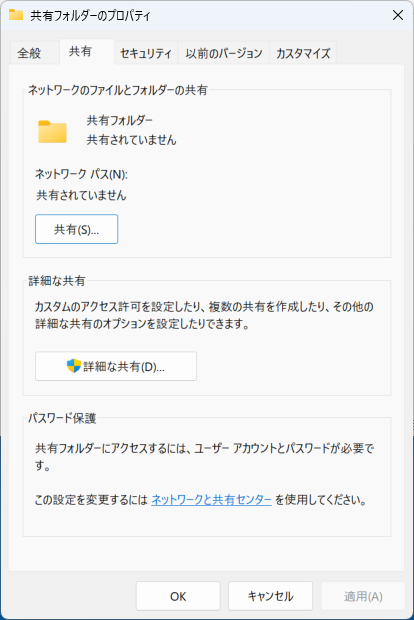
Task: Open 詳細な共有(D)... settings
Action: [116, 366]
